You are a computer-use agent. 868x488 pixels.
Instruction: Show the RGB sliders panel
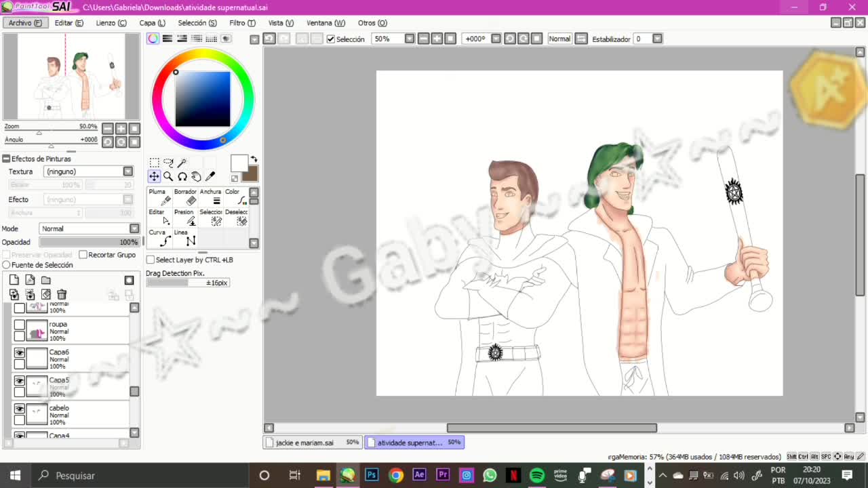(167, 39)
